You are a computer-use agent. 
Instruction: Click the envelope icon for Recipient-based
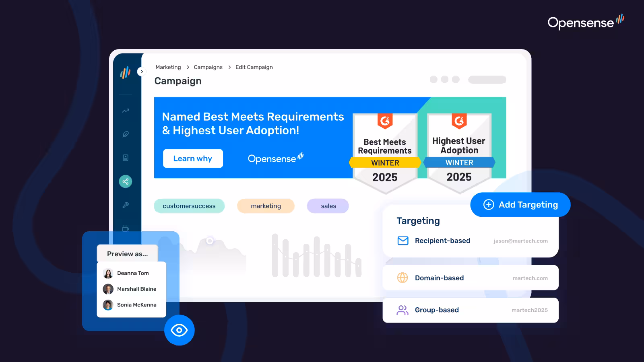(403, 241)
